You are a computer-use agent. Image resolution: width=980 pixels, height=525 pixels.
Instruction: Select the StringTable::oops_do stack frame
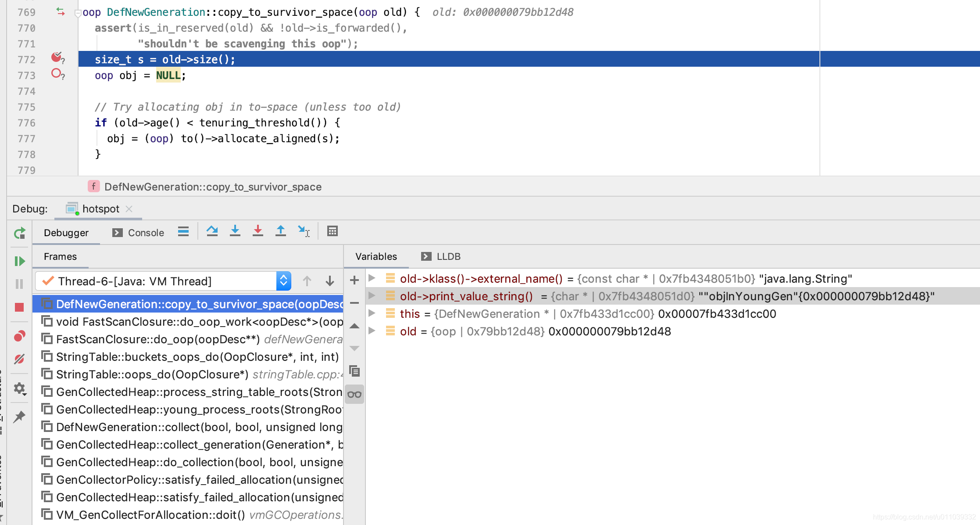click(152, 374)
